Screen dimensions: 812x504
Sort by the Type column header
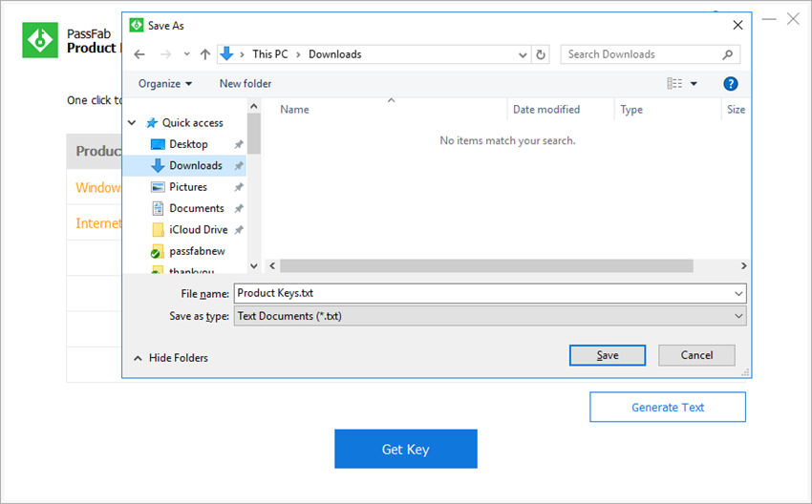pos(631,110)
